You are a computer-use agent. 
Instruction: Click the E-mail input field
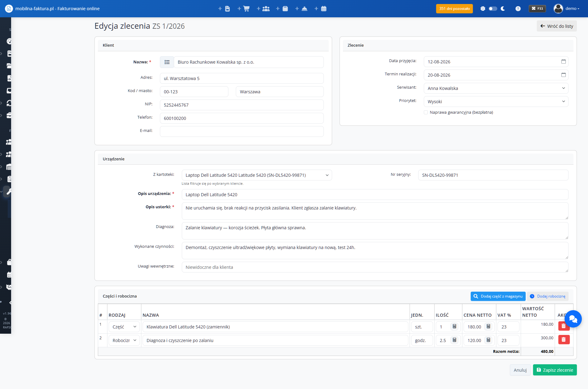[242, 132]
